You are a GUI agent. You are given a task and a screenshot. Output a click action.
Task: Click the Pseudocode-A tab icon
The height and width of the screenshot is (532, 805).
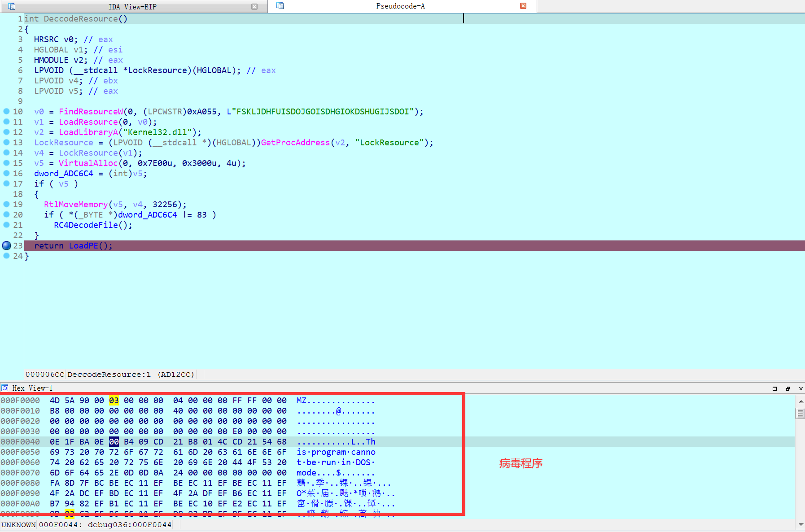point(280,6)
